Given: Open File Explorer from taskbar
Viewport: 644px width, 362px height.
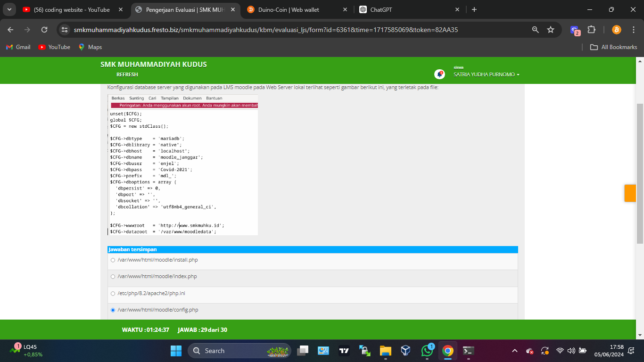Looking at the screenshot, I should [x=386, y=351].
